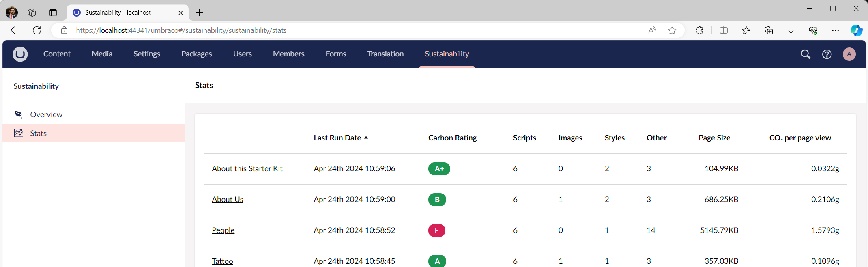Viewport: 868px width, 267px height.
Task: Select Overview in the sidebar
Action: (46, 115)
